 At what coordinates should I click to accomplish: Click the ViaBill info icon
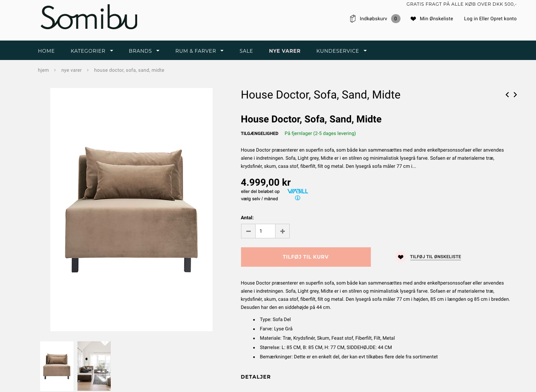297,198
